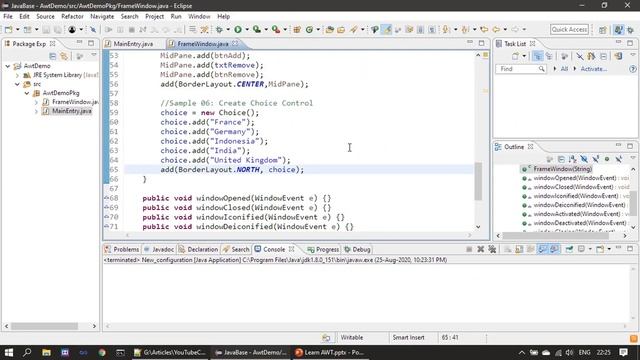Toggle Show Console on standard error change
Image resolution: width=640 pixels, height=360 pixels.
coord(554,249)
